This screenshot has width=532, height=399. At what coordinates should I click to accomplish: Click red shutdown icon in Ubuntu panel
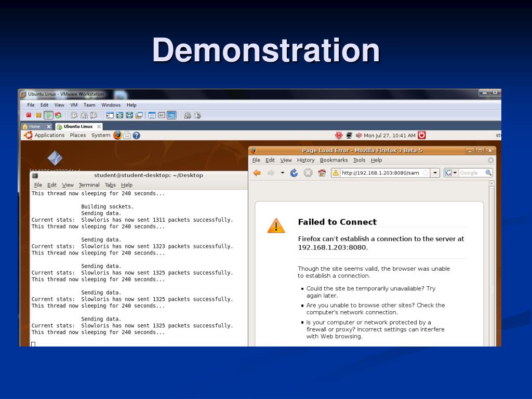click(x=422, y=135)
